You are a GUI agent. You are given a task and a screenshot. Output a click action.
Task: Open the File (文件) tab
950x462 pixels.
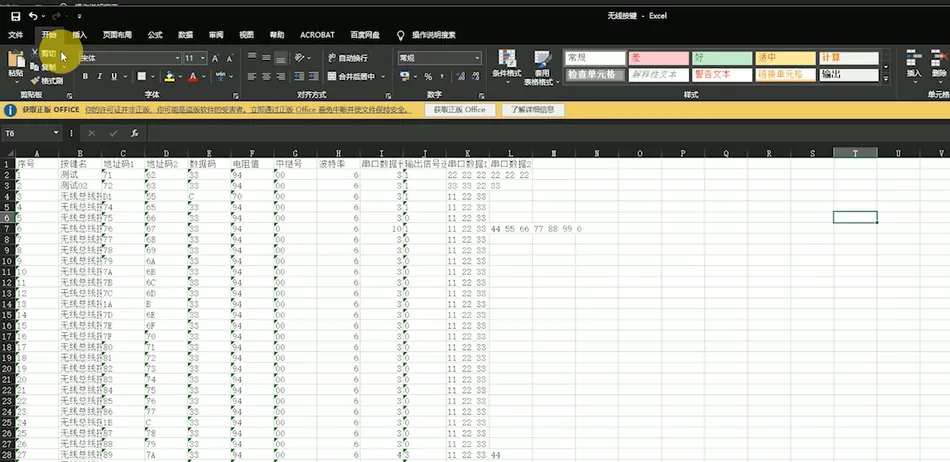[16, 35]
